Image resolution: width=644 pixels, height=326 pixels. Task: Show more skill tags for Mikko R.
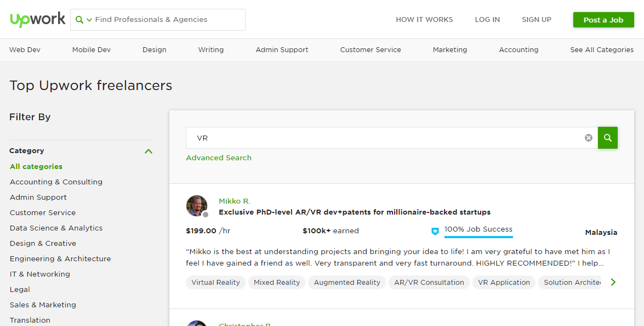[x=613, y=282]
